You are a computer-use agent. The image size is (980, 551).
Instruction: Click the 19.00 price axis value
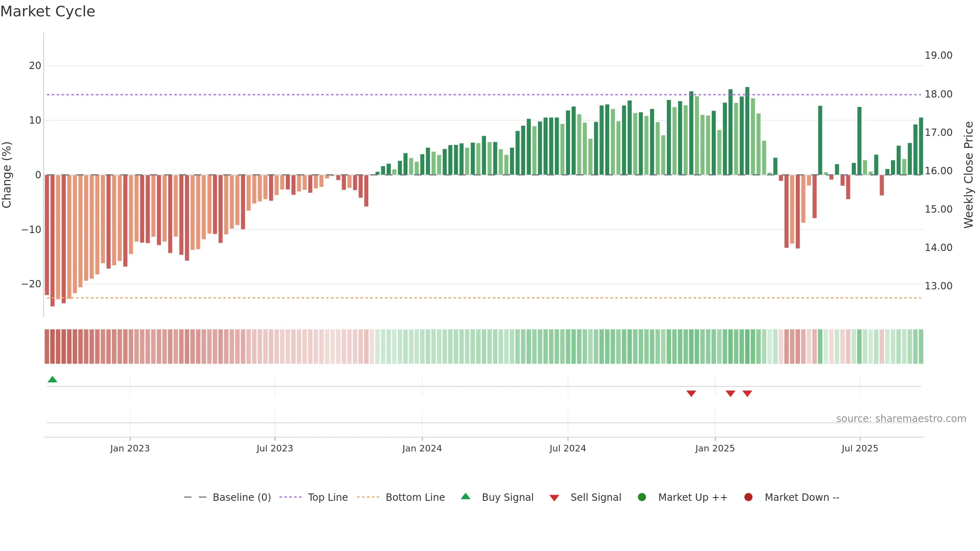pyautogui.click(x=938, y=56)
